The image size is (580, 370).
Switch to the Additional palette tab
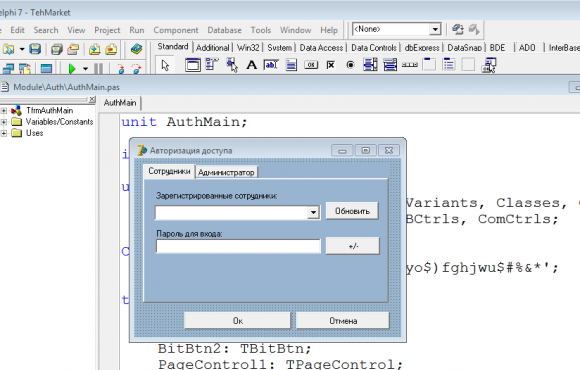click(x=213, y=48)
